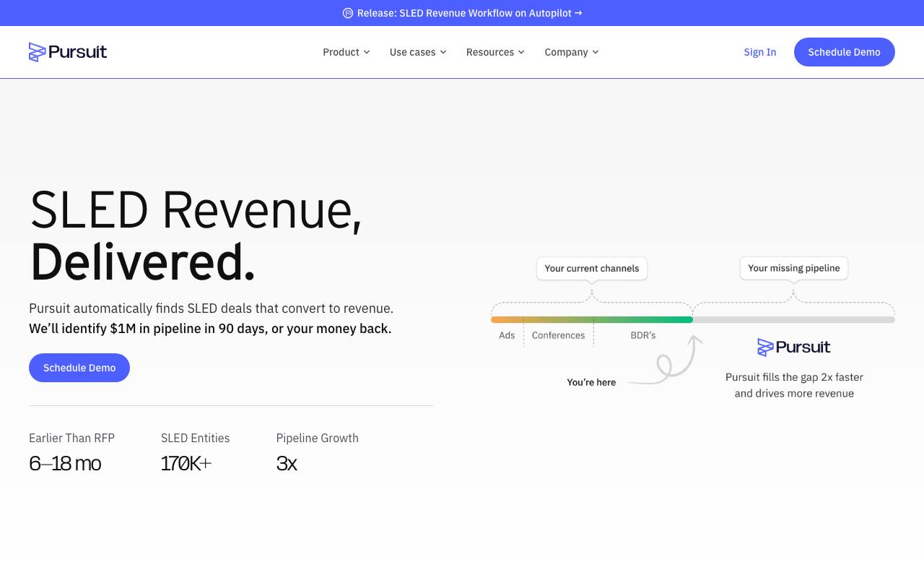Click the "Ads" channel label
The width and height of the screenshot is (924, 578).
click(x=507, y=335)
